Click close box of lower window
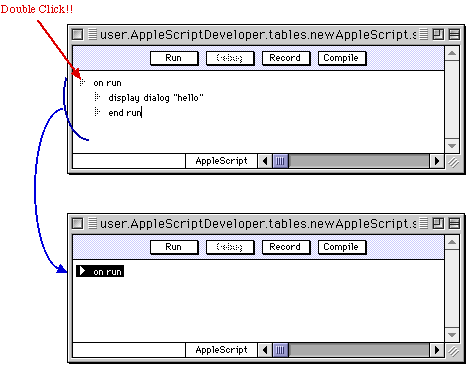The image size is (468, 367). tap(77, 223)
